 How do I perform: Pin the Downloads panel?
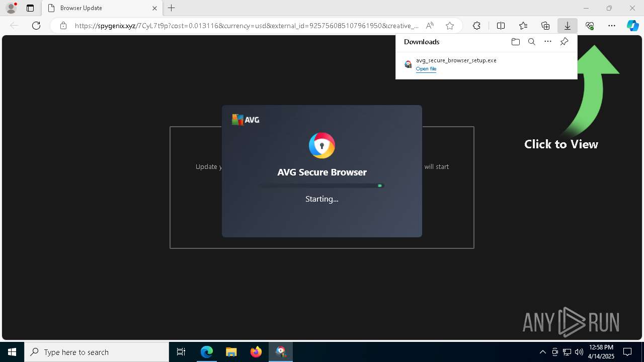click(x=564, y=42)
